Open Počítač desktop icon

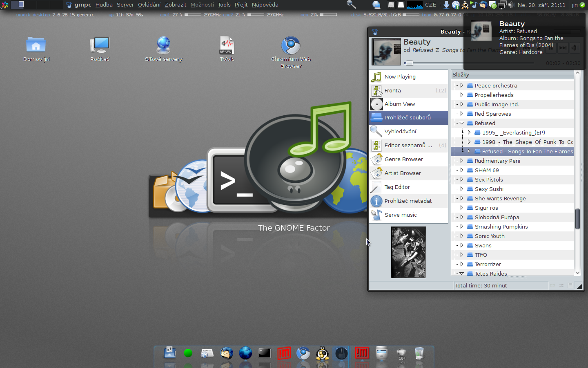coord(100,49)
